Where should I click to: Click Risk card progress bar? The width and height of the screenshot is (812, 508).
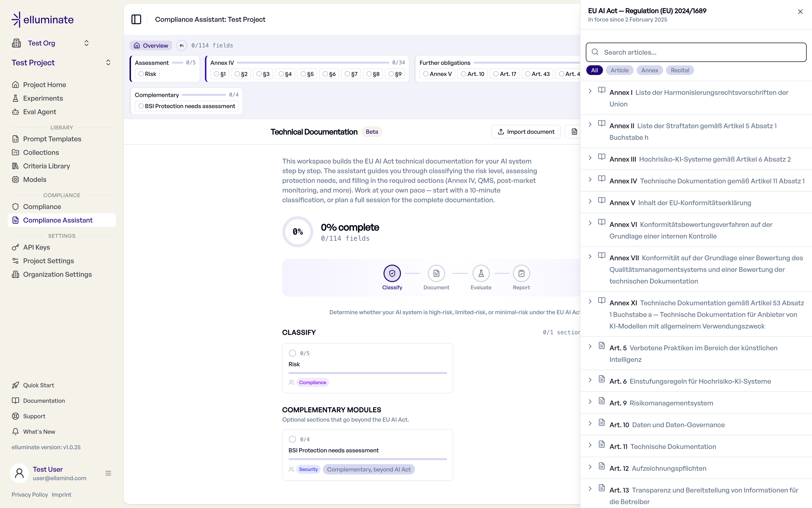click(x=367, y=373)
